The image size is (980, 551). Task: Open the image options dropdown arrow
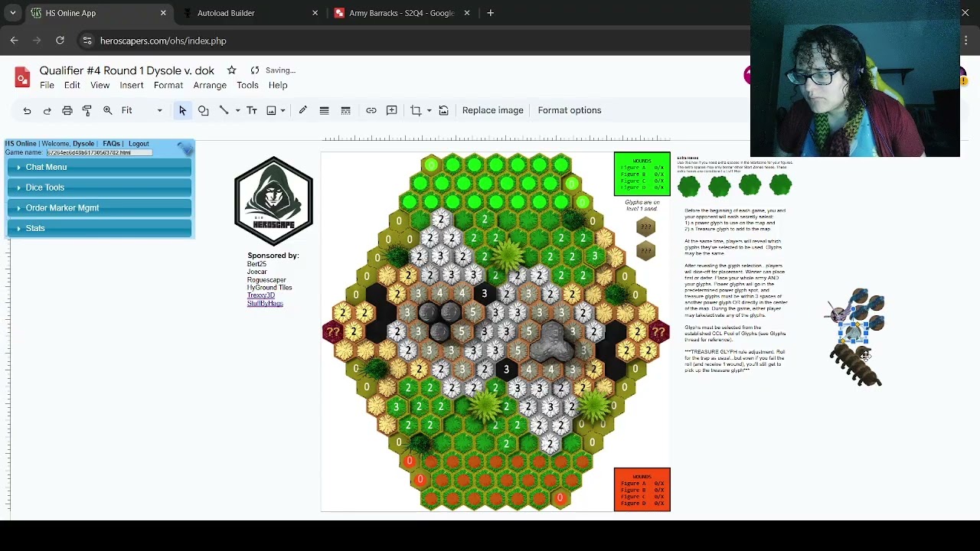tap(283, 110)
